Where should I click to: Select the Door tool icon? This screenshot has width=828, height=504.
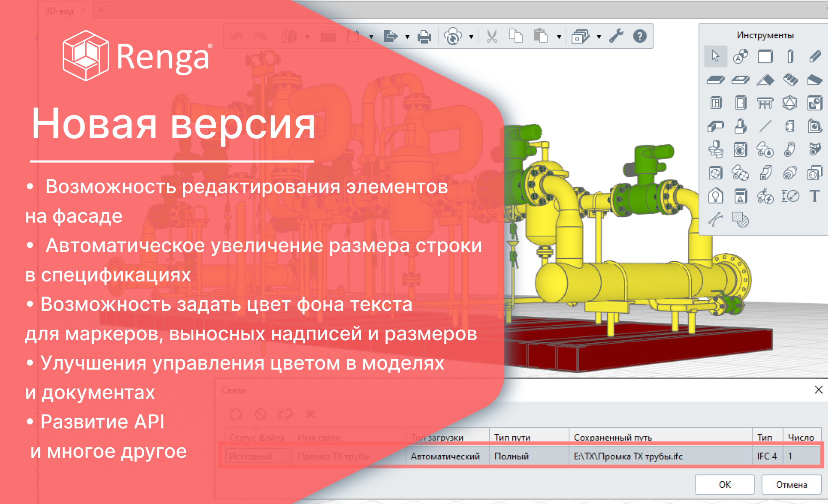[x=741, y=103]
